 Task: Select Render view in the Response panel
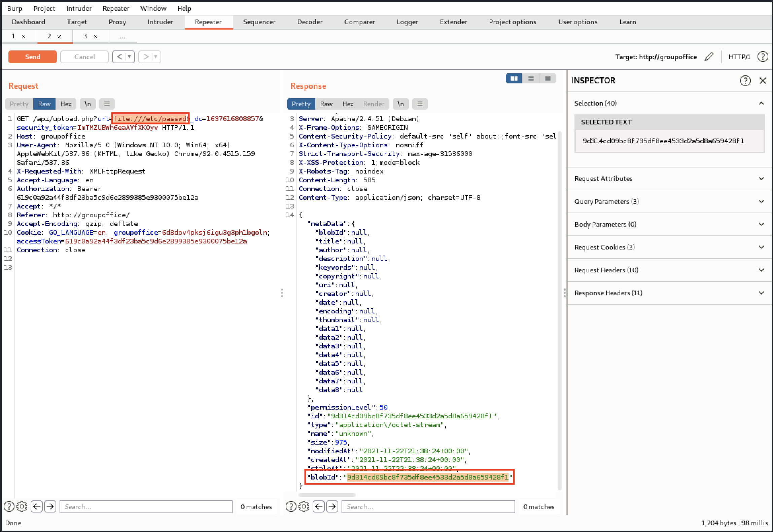tap(374, 104)
